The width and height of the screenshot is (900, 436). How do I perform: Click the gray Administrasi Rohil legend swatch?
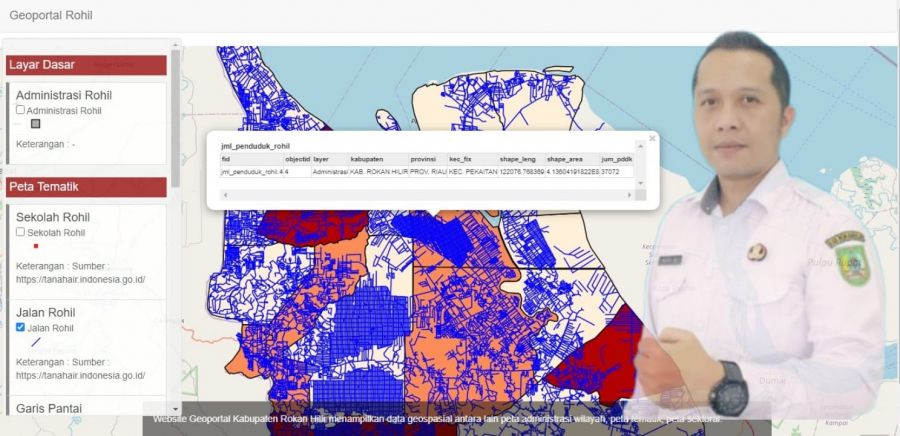pyautogui.click(x=36, y=124)
